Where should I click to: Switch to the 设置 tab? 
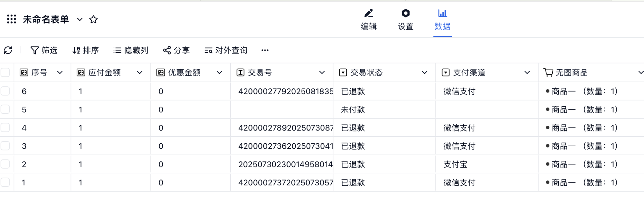click(x=405, y=20)
